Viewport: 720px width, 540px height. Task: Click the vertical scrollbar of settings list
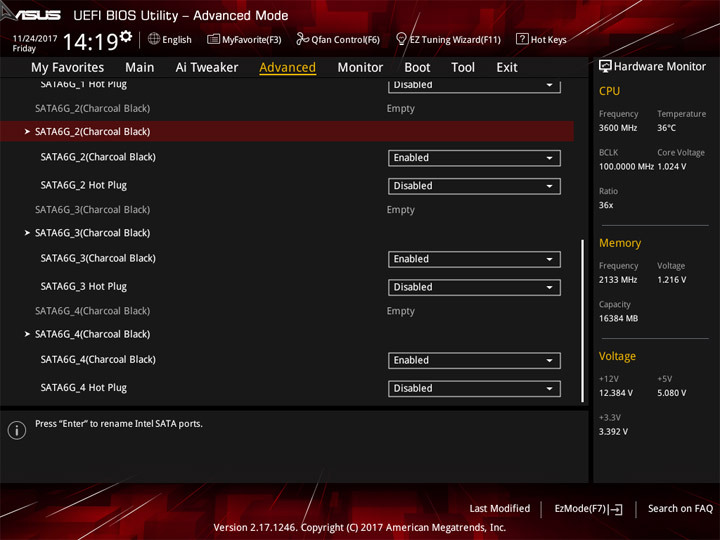coord(583,321)
